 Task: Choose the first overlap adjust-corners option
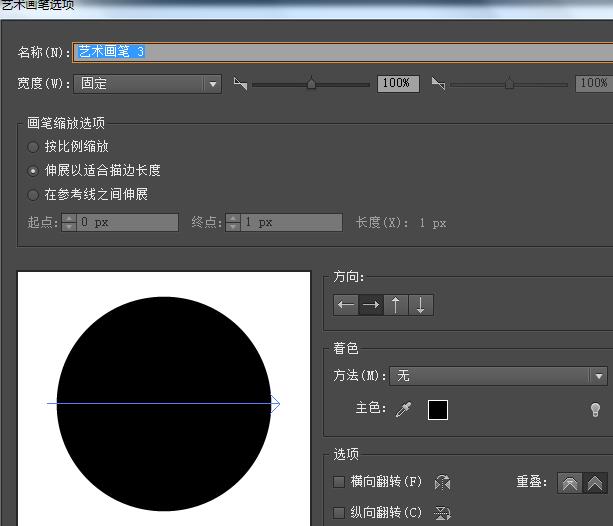[x=570, y=483]
